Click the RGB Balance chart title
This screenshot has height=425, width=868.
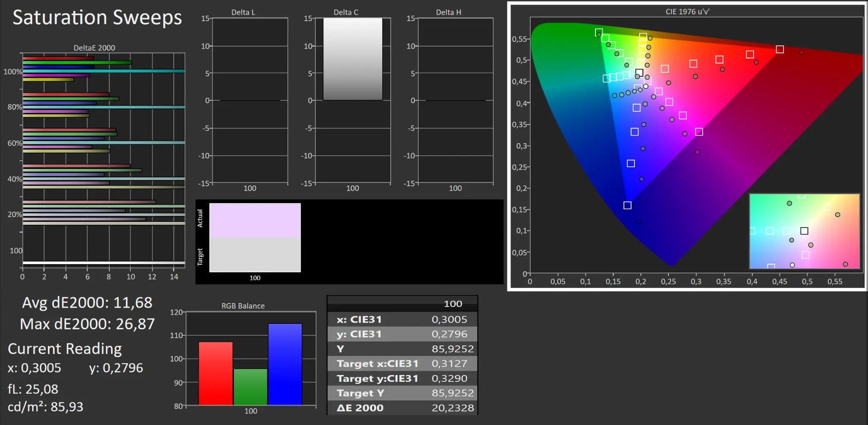243,306
